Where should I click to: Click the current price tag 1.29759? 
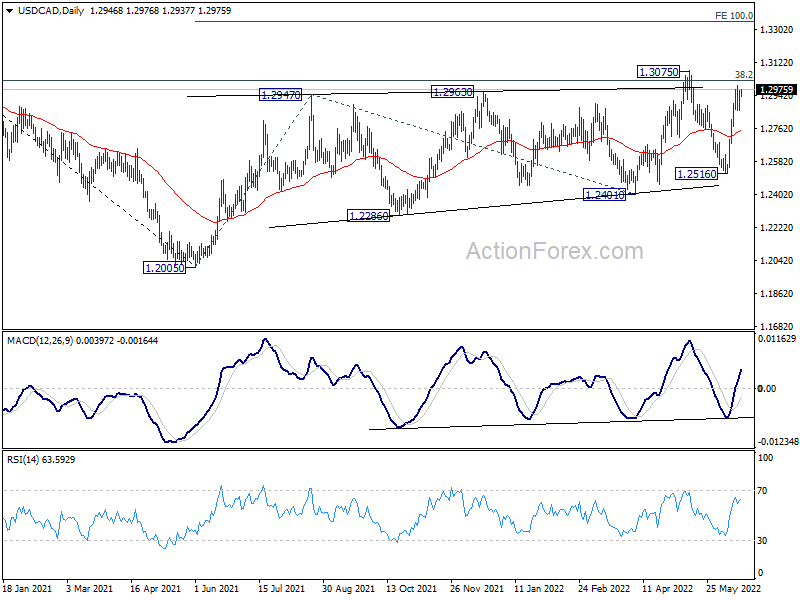tap(776, 89)
